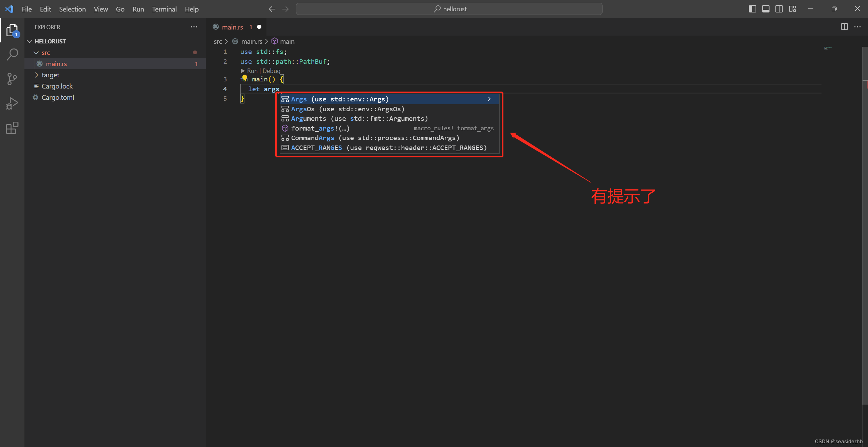Viewport: 868px width, 447px height.
Task: Open the Edit menu
Action: coord(45,9)
